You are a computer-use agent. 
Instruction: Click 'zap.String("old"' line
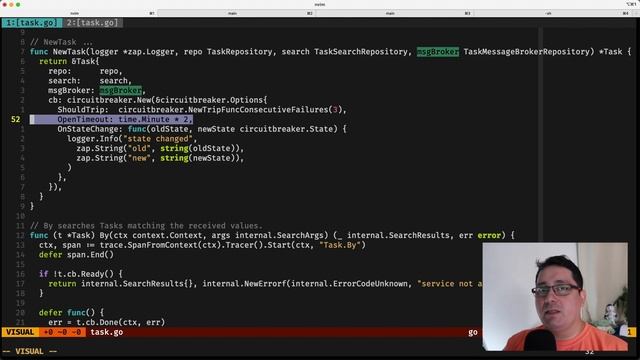pos(160,148)
